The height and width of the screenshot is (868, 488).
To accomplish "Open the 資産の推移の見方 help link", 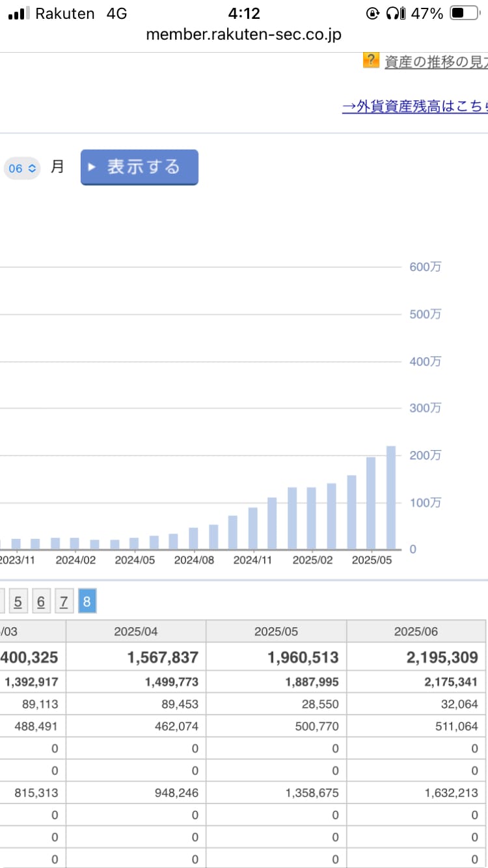I will pyautogui.click(x=435, y=62).
